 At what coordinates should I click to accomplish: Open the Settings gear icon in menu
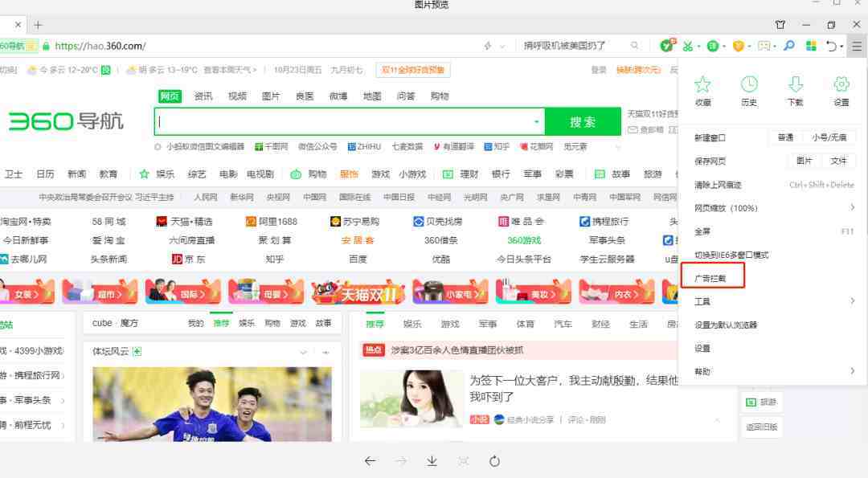[841, 84]
